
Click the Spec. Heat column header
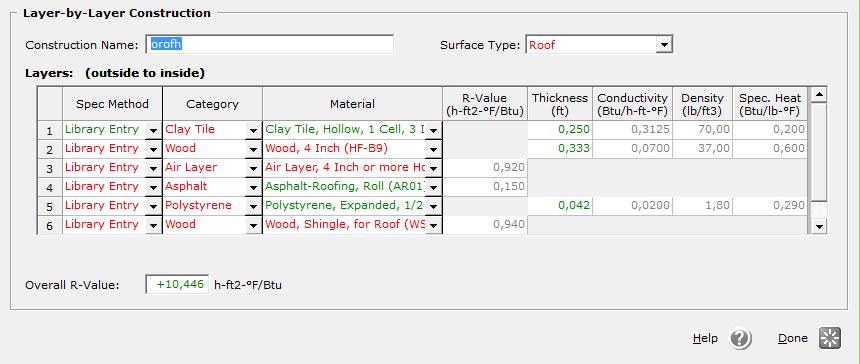click(x=770, y=104)
